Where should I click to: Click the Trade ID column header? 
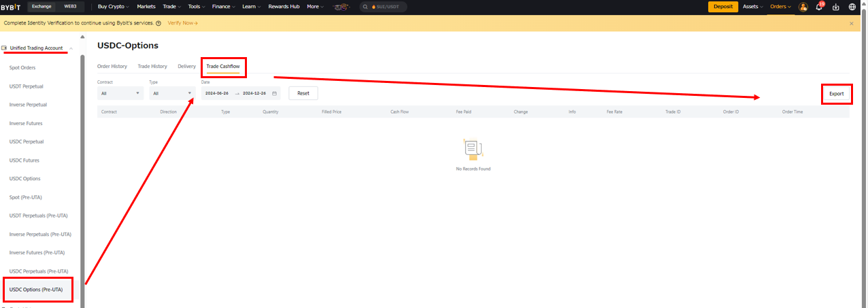tap(673, 112)
